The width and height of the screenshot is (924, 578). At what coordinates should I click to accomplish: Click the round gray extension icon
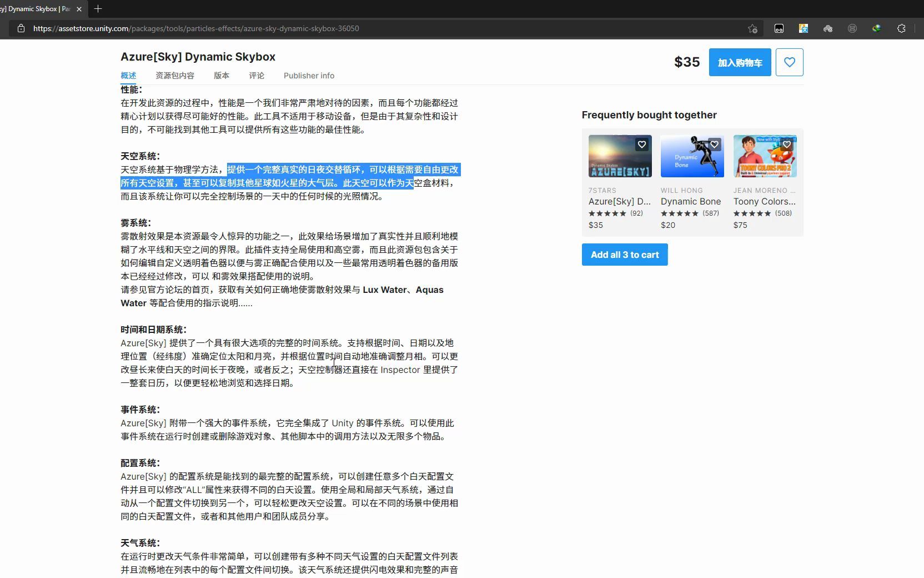pos(852,28)
